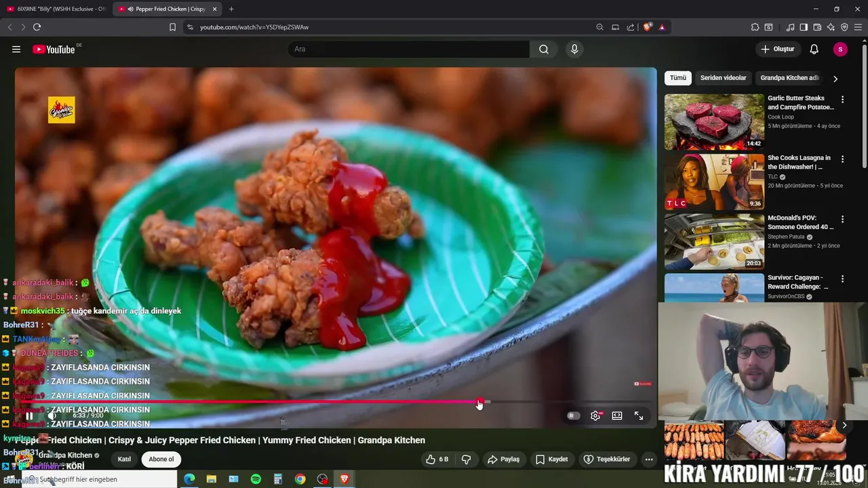Open Garlic Butter Steaks video thumbnail
The height and width of the screenshot is (488, 868).
(x=714, y=122)
